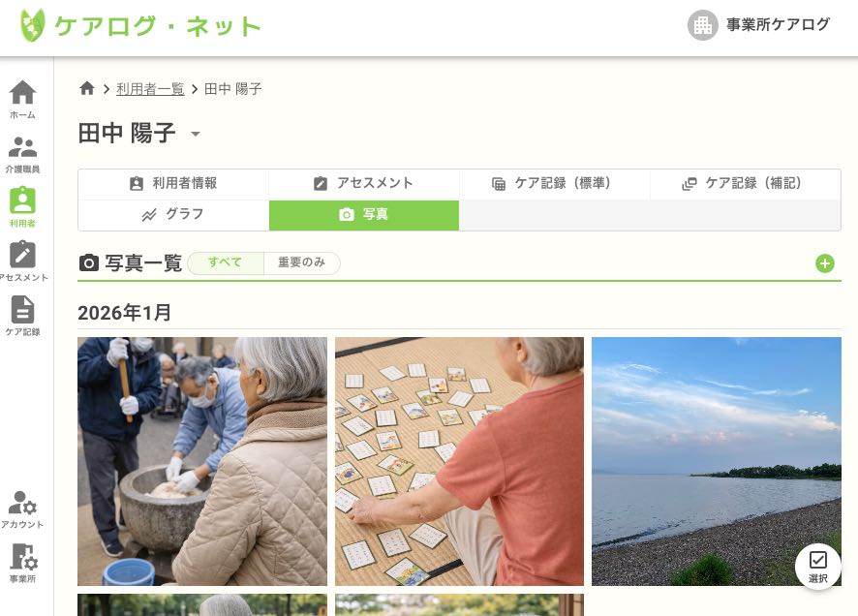This screenshot has width=858, height=616.
Task: Follow the 利用者一覧 breadcrumb link
Action: [150, 89]
